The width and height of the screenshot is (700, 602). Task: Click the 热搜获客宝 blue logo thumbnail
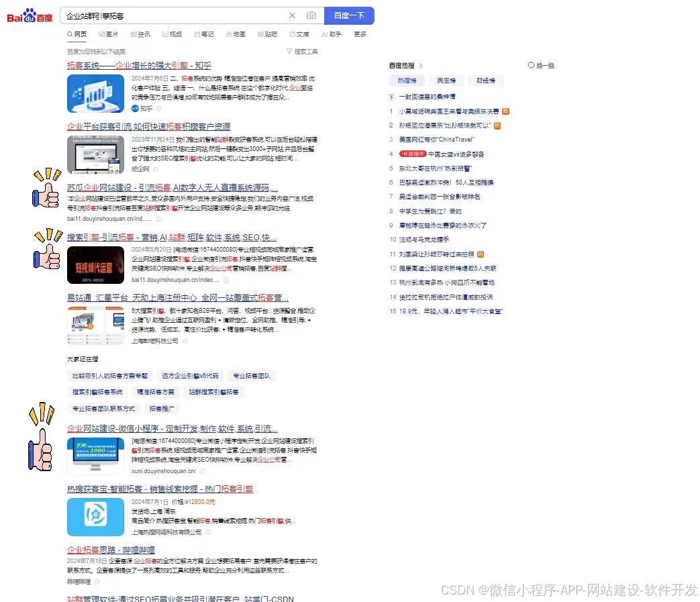click(x=95, y=517)
